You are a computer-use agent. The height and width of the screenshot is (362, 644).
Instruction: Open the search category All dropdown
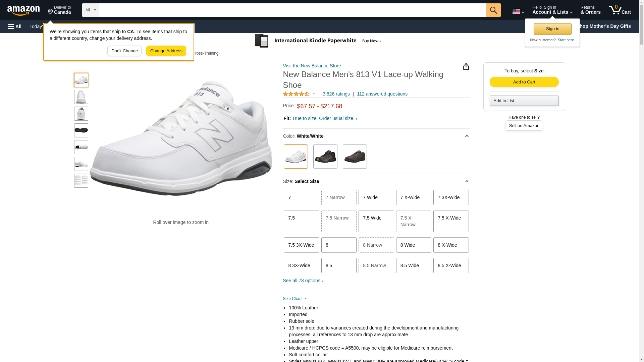pyautogui.click(x=90, y=10)
